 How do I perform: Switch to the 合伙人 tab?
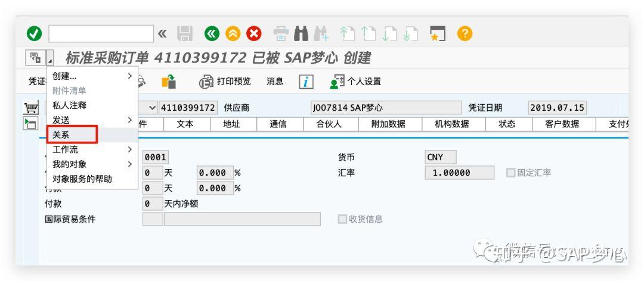click(x=329, y=124)
